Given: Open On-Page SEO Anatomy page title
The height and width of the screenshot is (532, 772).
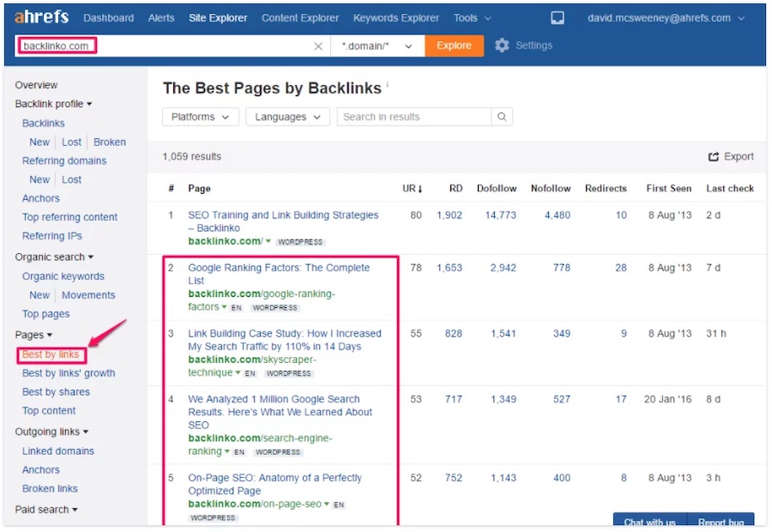Looking at the screenshot, I should pyautogui.click(x=274, y=484).
